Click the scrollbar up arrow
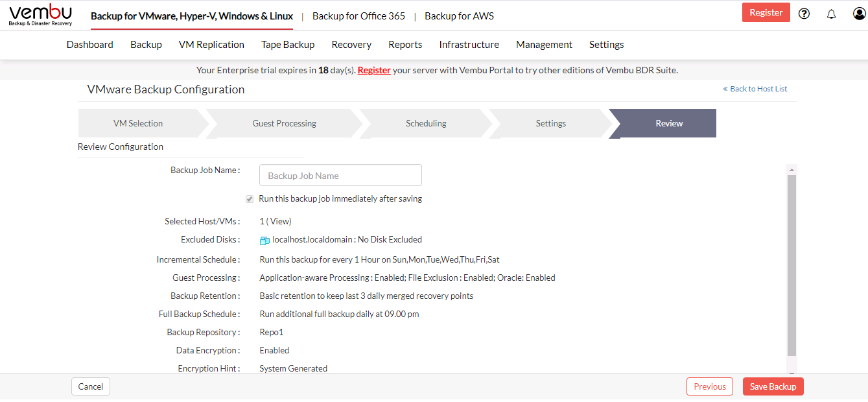 (792, 169)
